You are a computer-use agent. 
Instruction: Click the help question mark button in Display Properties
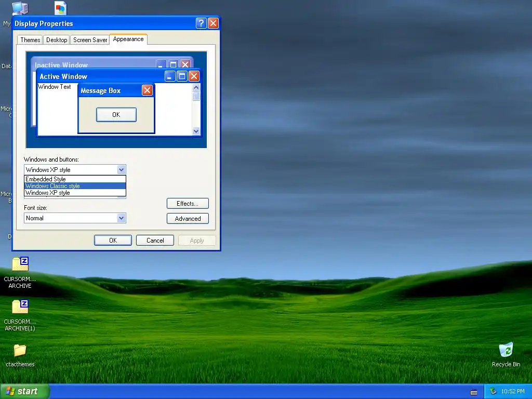tap(201, 23)
